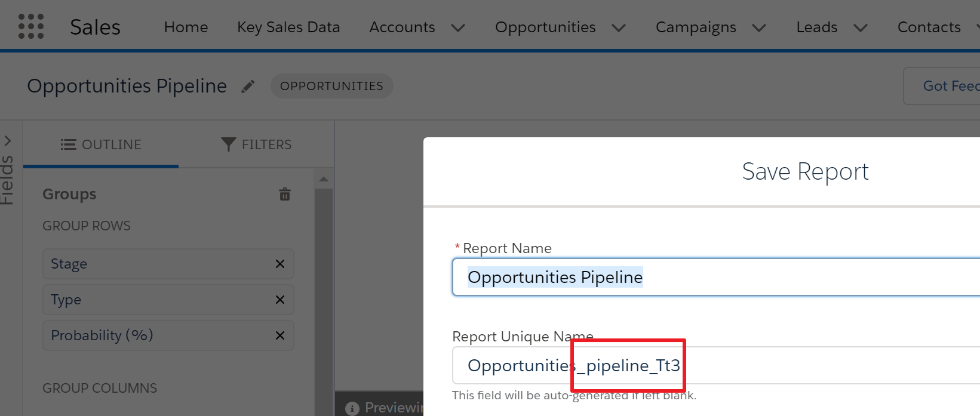Switch to the Filters tab
This screenshot has height=416, width=980.
[256, 144]
